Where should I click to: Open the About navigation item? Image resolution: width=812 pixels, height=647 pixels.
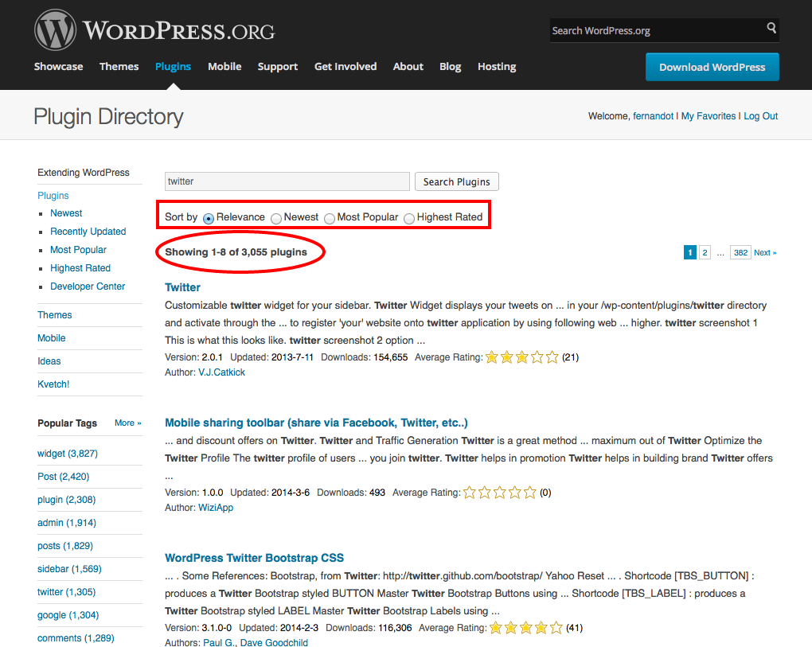pyautogui.click(x=408, y=66)
